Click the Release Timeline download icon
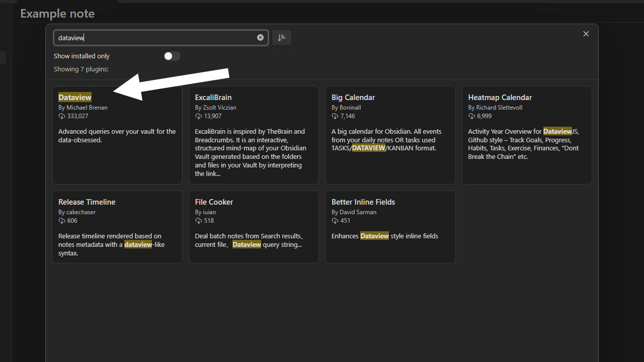 click(x=62, y=221)
